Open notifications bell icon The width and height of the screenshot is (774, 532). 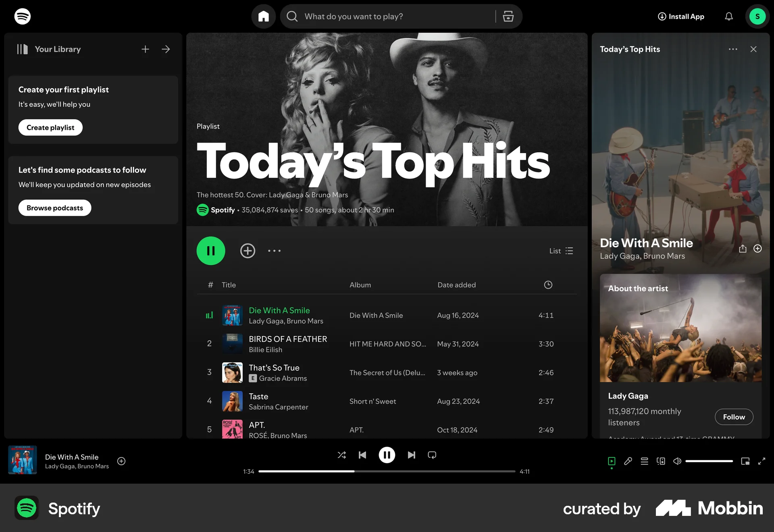[x=728, y=16]
